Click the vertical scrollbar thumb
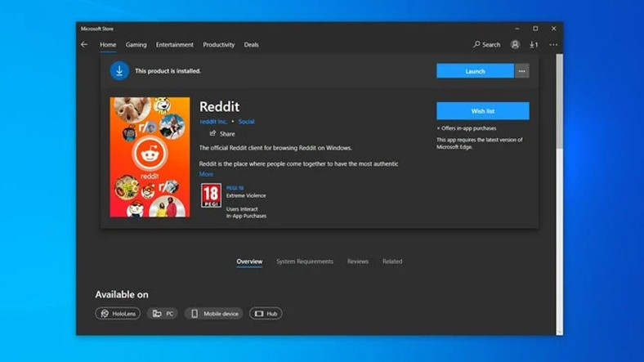Screen dimensions: 644x362 pos(559,101)
